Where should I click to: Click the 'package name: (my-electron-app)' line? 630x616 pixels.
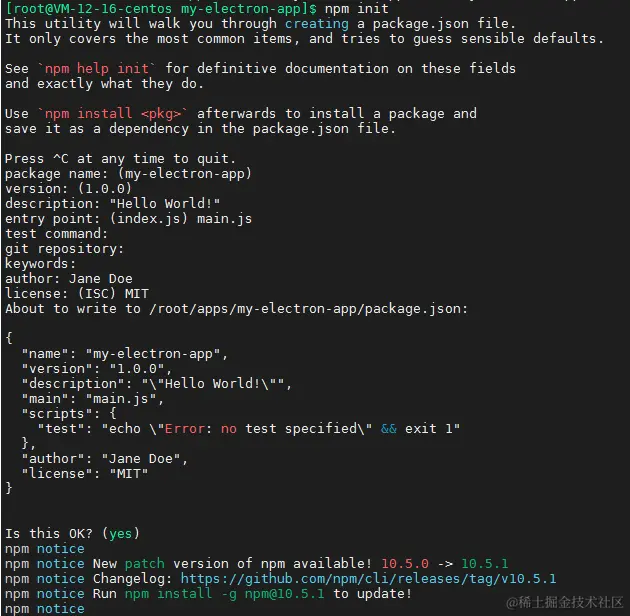[x=128, y=174]
